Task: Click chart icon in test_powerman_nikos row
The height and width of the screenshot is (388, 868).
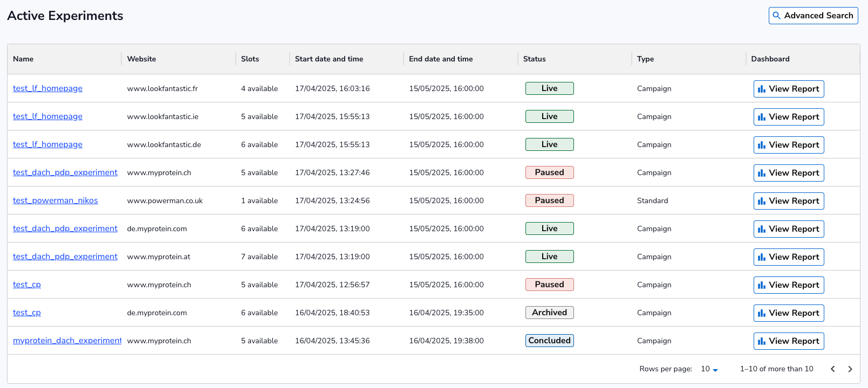Action: pos(762,201)
